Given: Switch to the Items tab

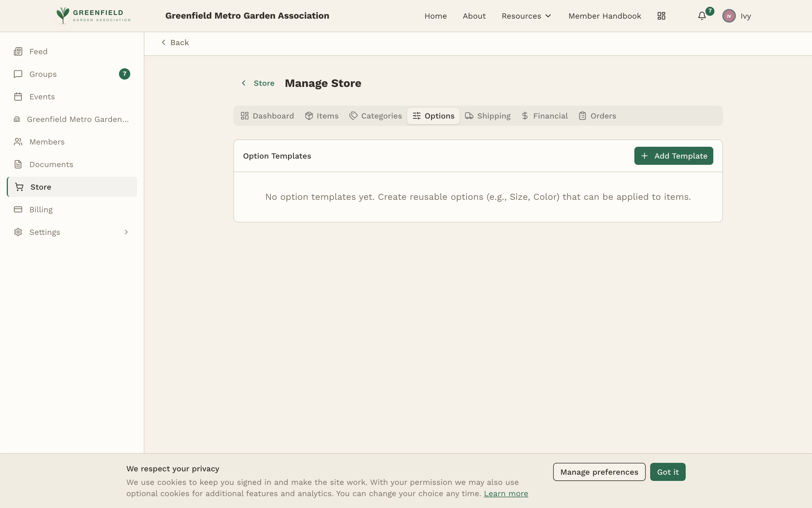Looking at the screenshot, I should tap(321, 116).
